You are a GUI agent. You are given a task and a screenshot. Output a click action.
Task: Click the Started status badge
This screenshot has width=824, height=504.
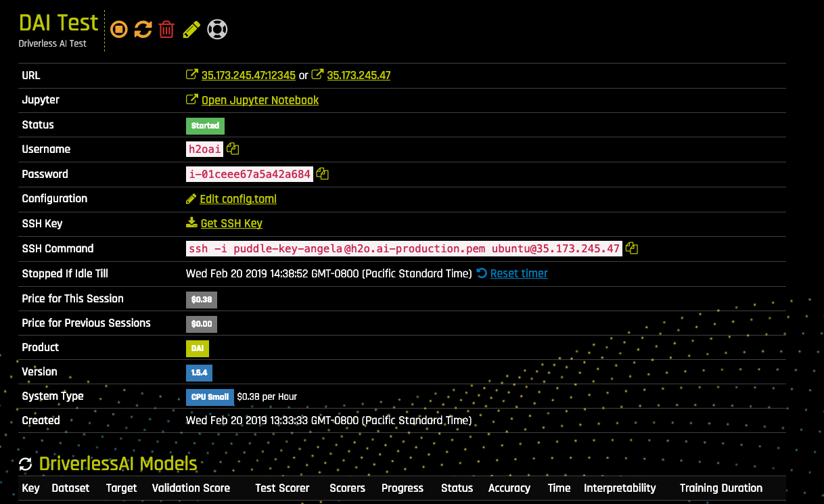(205, 125)
